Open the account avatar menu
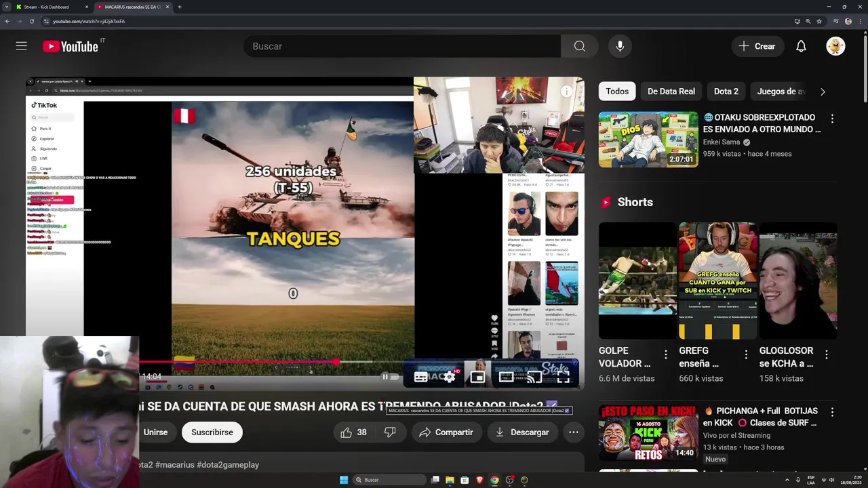 tap(835, 46)
